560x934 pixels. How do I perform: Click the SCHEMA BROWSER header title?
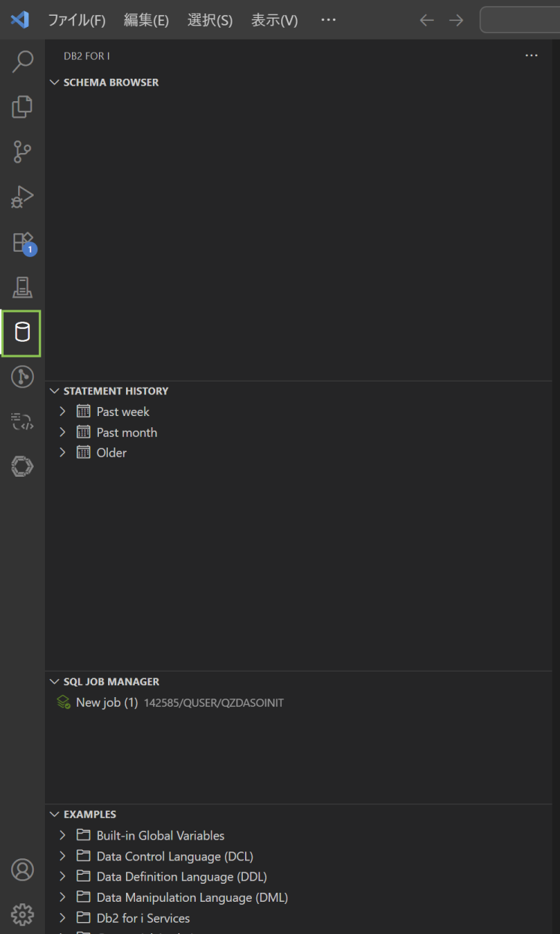click(111, 82)
